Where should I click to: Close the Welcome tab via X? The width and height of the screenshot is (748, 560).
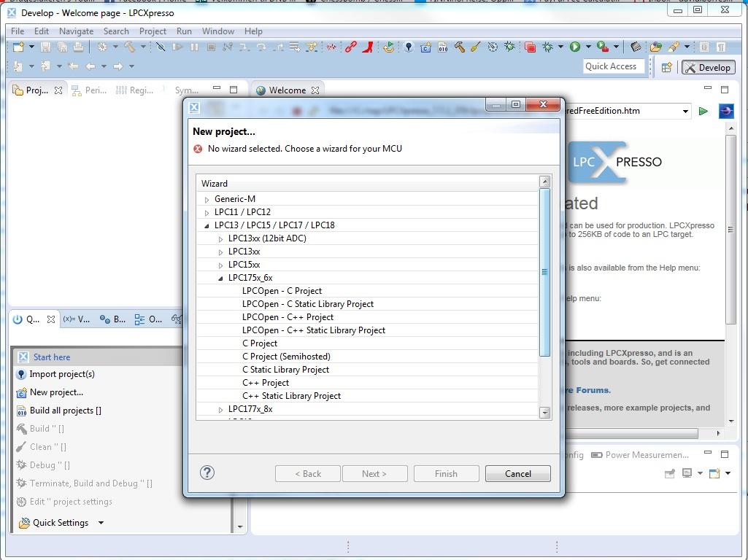coord(315,90)
